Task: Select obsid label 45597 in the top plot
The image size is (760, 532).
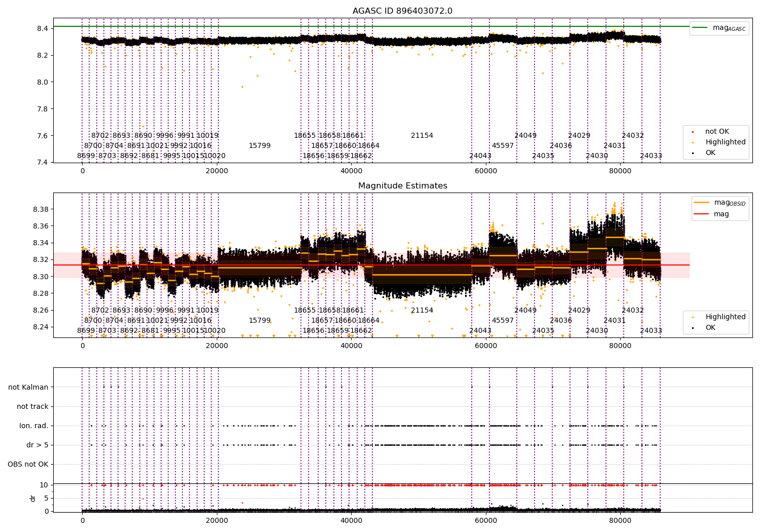Action: click(x=503, y=146)
